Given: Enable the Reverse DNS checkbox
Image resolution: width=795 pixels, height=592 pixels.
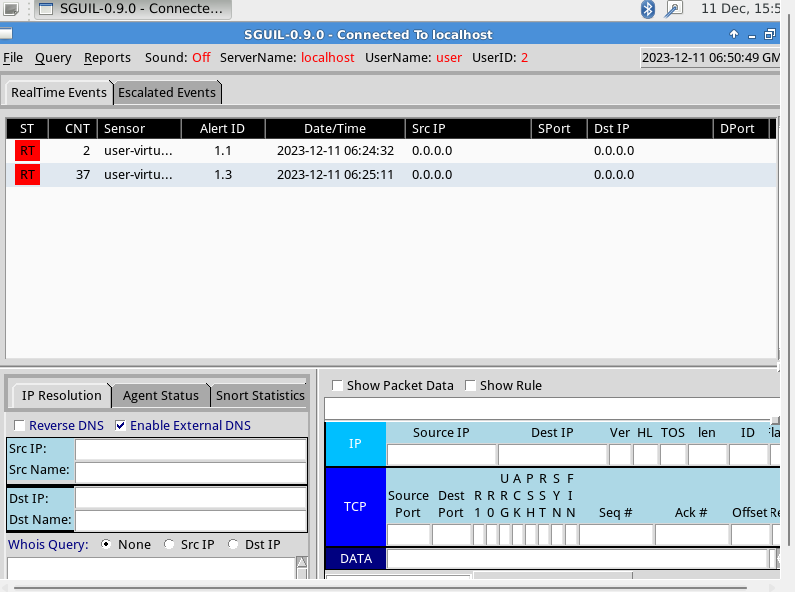Looking at the screenshot, I should pyautogui.click(x=19, y=425).
